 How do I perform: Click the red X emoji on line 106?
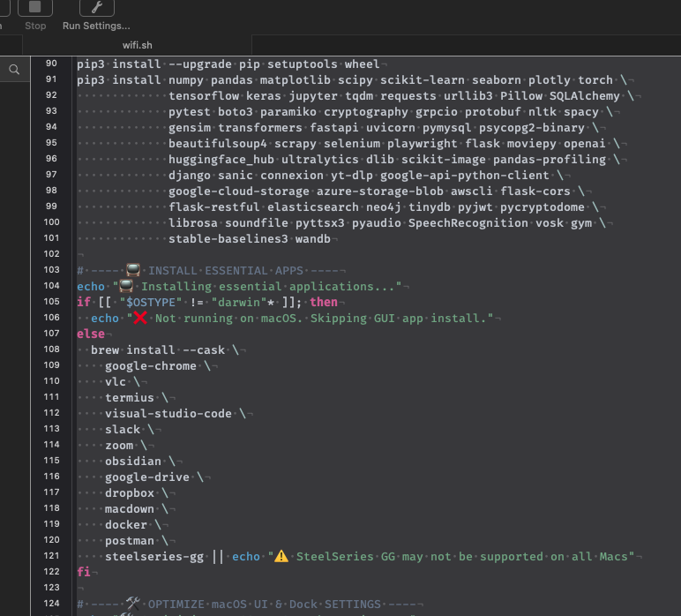[140, 319]
